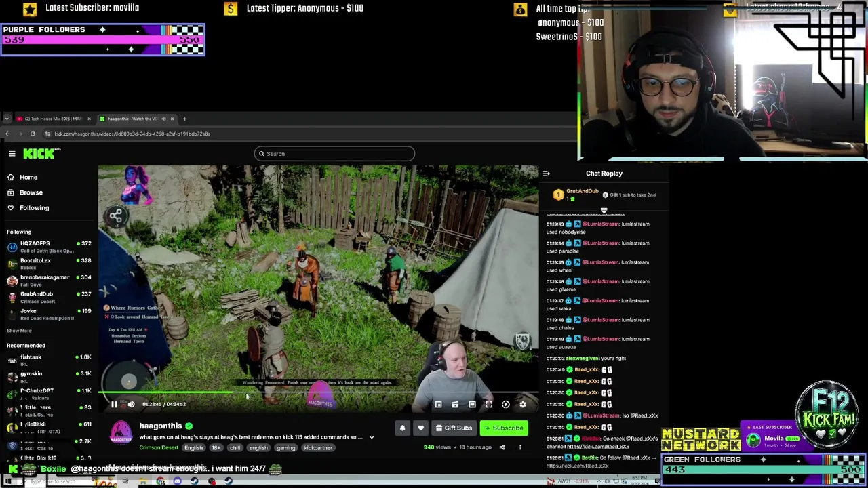This screenshot has width=868, height=488.
Task: Subscribe to haagonthis
Action: click(504, 428)
